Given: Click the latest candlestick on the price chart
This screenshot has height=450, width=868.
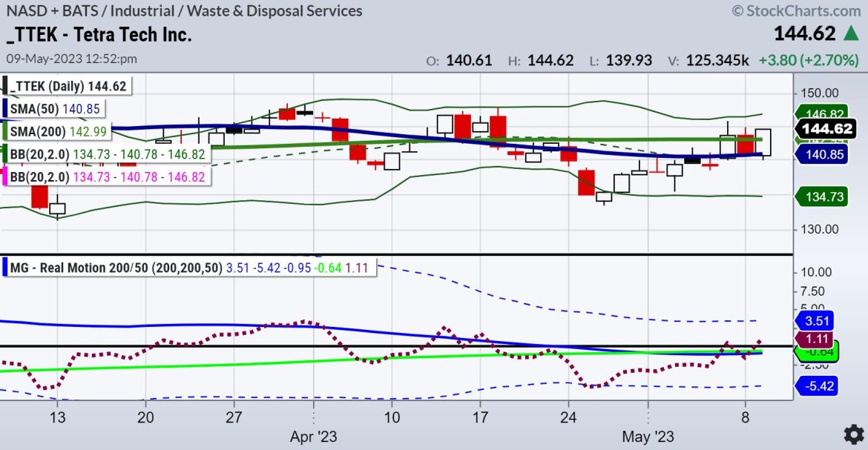Looking at the screenshot, I should [x=765, y=142].
